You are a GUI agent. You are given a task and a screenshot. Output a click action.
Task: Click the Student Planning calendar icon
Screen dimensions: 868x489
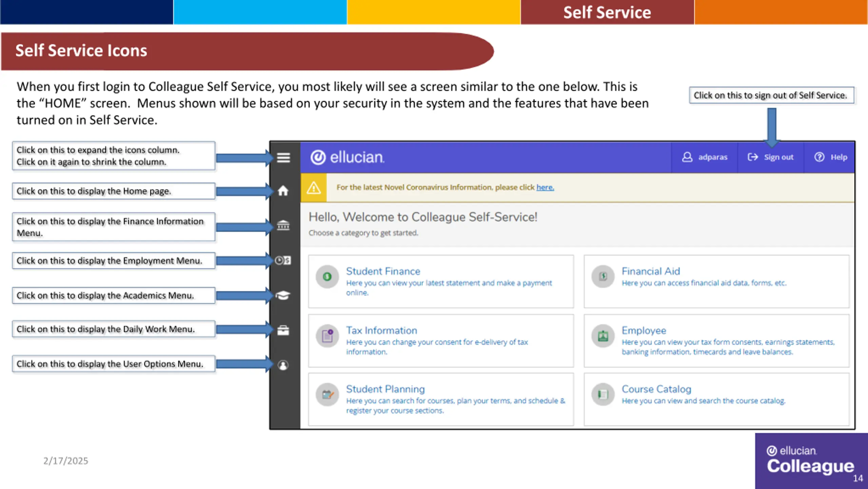pos(327,395)
